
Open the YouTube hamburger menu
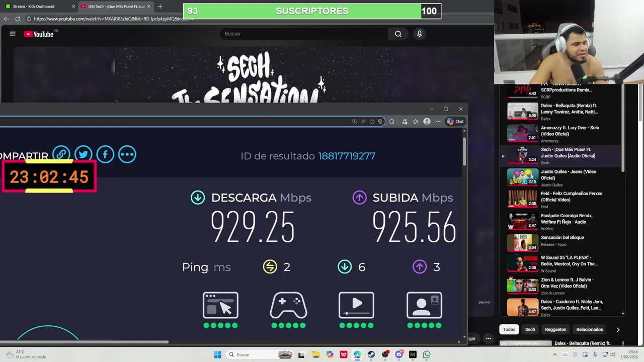pyautogui.click(x=13, y=34)
